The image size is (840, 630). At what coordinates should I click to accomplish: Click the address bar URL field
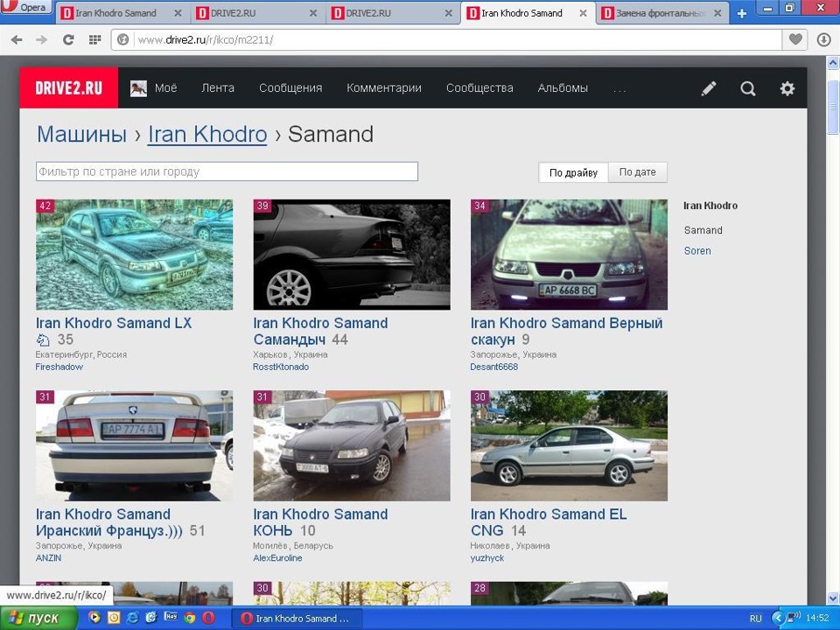[458, 39]
